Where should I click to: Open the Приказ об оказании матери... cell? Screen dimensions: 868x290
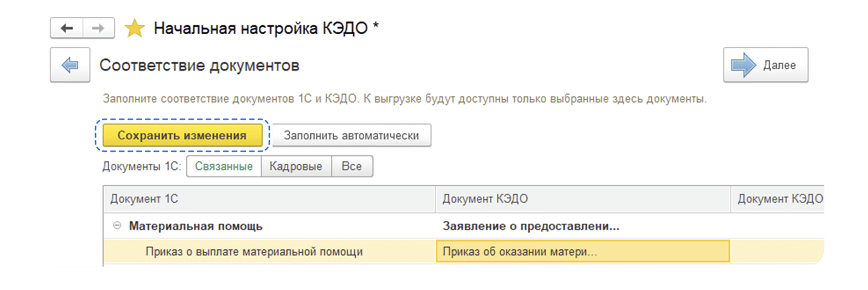[583, 252]
